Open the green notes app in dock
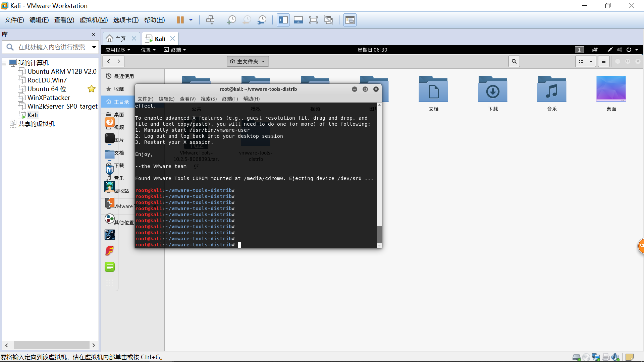Viewport: 644px width, 362px height. pyautogui.click(x=110, y=267)
